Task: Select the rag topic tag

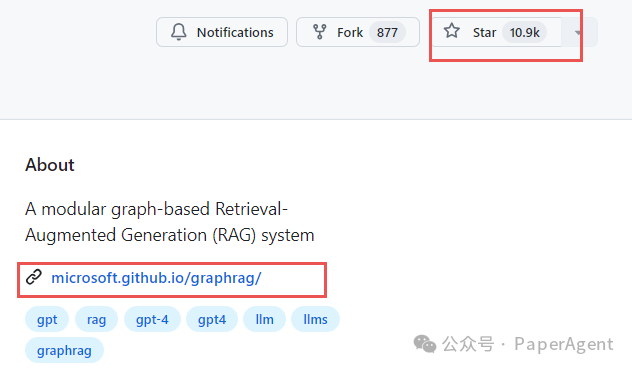Action: [96, 319]
